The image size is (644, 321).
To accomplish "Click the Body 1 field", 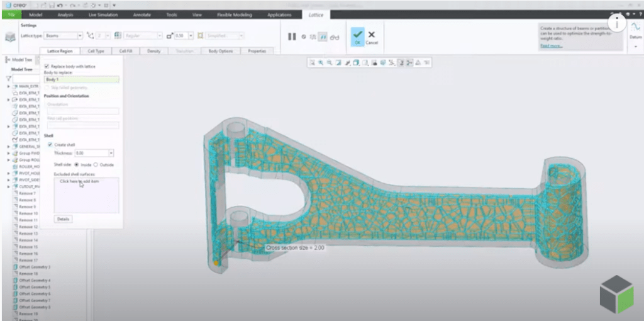I will (x=81, y=80).
